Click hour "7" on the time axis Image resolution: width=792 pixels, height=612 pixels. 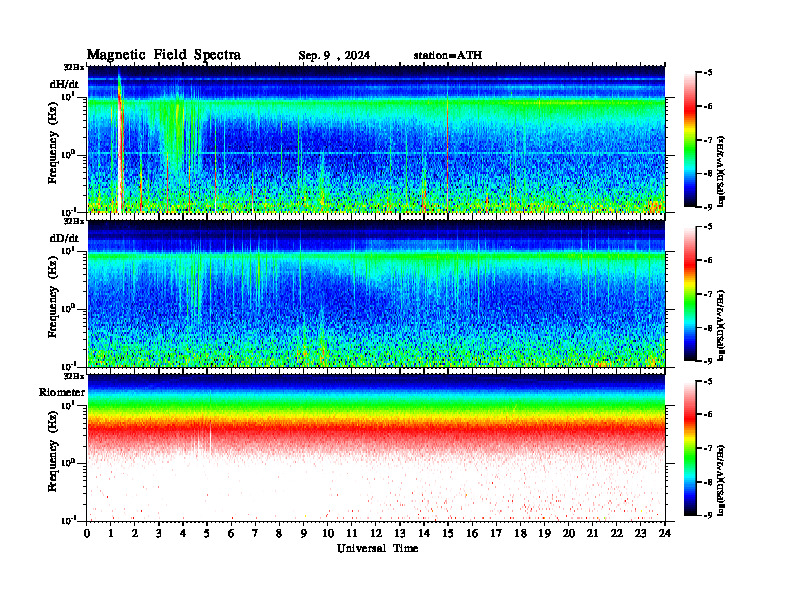256,534
